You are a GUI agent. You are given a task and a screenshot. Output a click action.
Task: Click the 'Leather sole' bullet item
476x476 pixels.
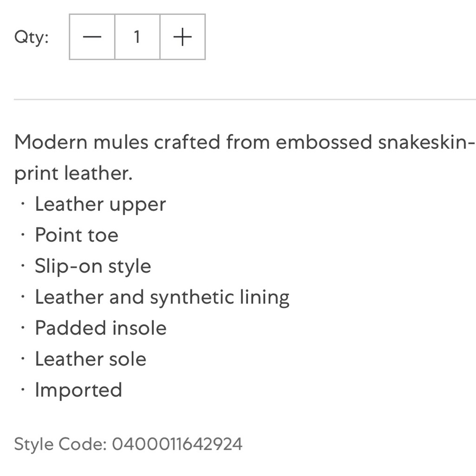click(x=90, y=359)
